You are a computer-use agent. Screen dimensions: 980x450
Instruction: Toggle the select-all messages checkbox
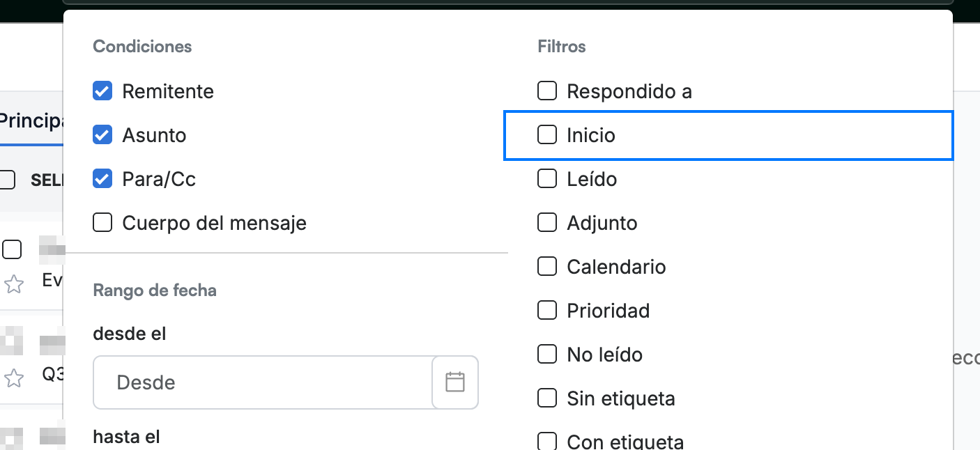click(x=7, y=180)
